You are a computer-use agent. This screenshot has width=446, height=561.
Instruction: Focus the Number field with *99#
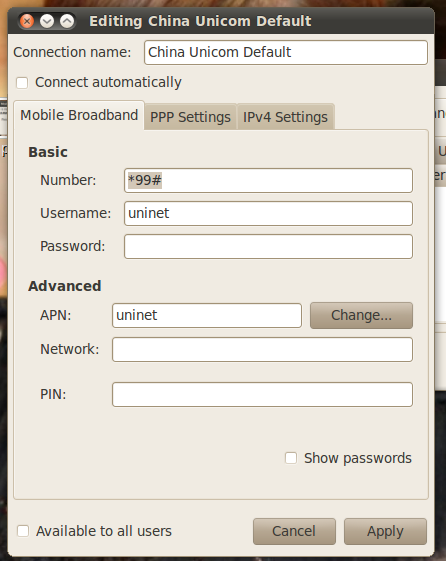pos(268,180)
